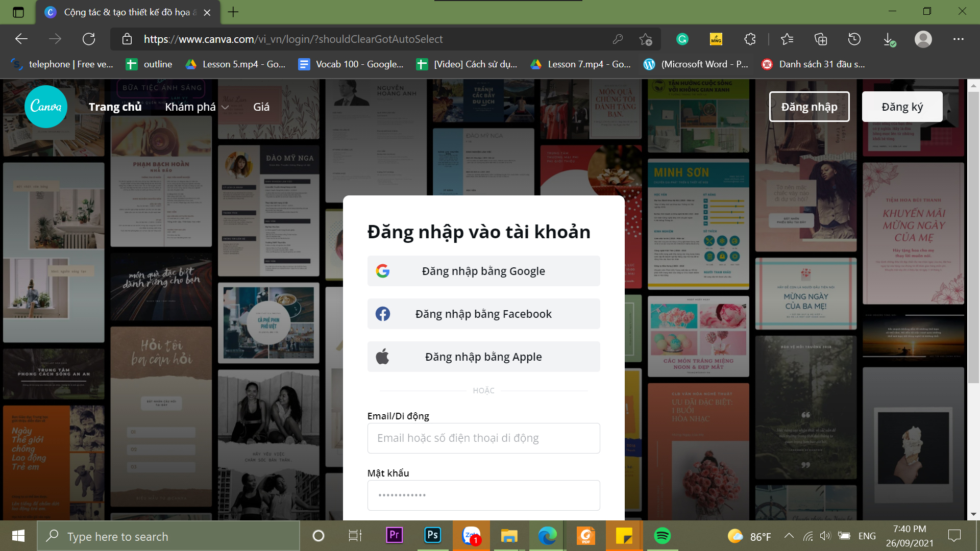
Task: Click the Canva logo icon
Action: tap(45, 106)
